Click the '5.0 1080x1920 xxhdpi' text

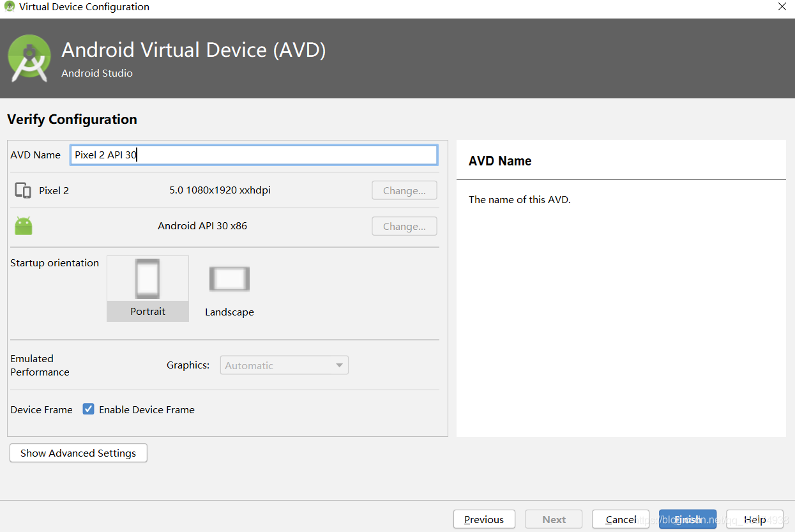(220, 190)
